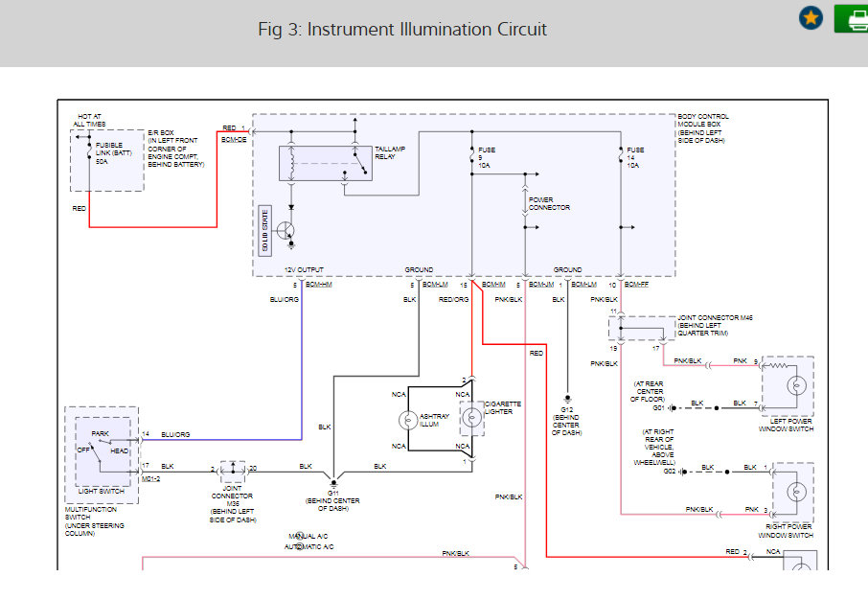Screen dimensions: 868x600
Task: Click the ASHTRAY ILLUM label
Action: pos(434,420)
